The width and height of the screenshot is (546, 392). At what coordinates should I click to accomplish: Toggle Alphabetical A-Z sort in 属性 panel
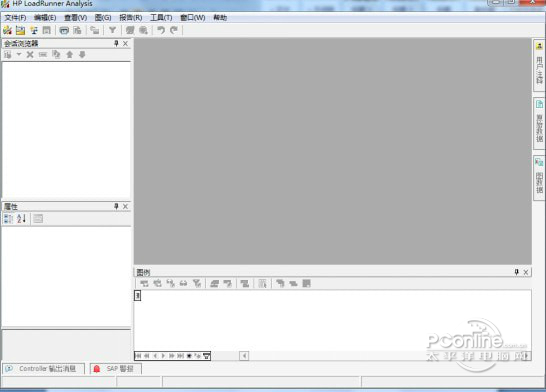[x=21, y=219]
